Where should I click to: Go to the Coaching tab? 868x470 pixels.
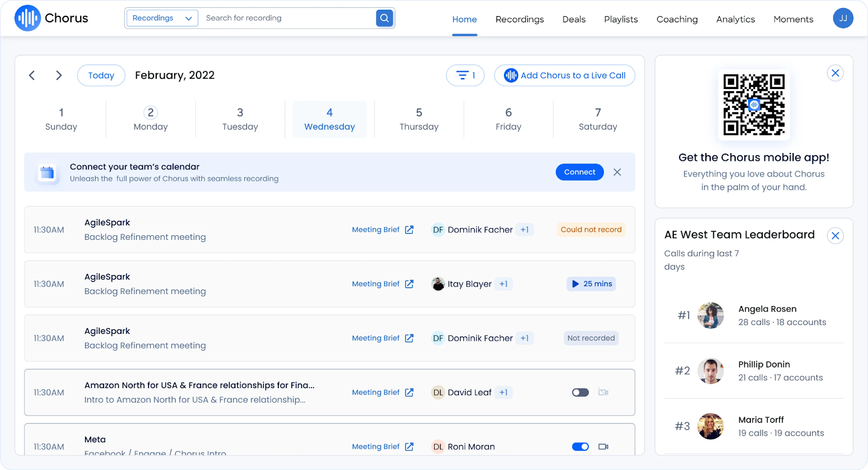point(677,19)
